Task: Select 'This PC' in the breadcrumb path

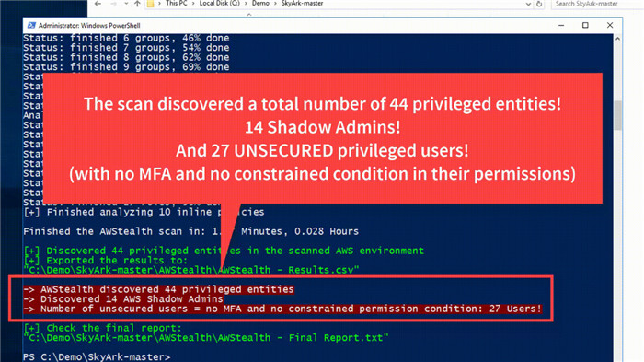Action: [177, 4]
